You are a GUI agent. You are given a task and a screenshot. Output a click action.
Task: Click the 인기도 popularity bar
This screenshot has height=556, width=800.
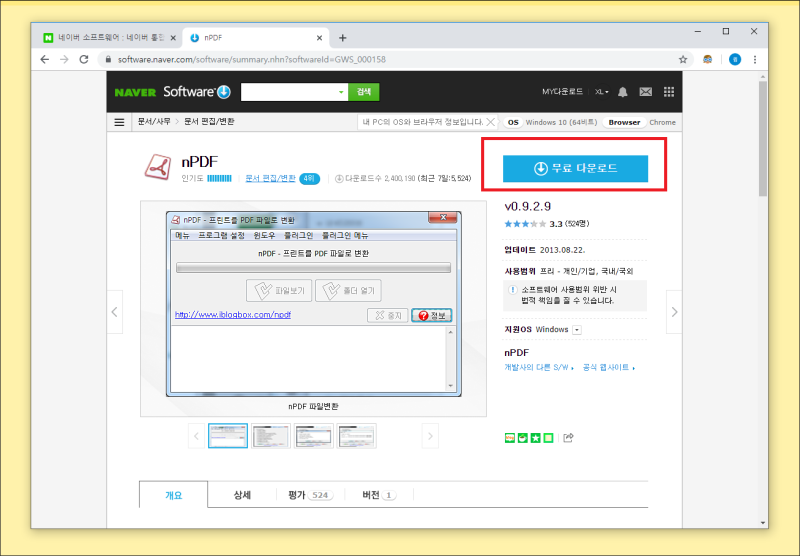pyautogui.click(x=219, y=179)
